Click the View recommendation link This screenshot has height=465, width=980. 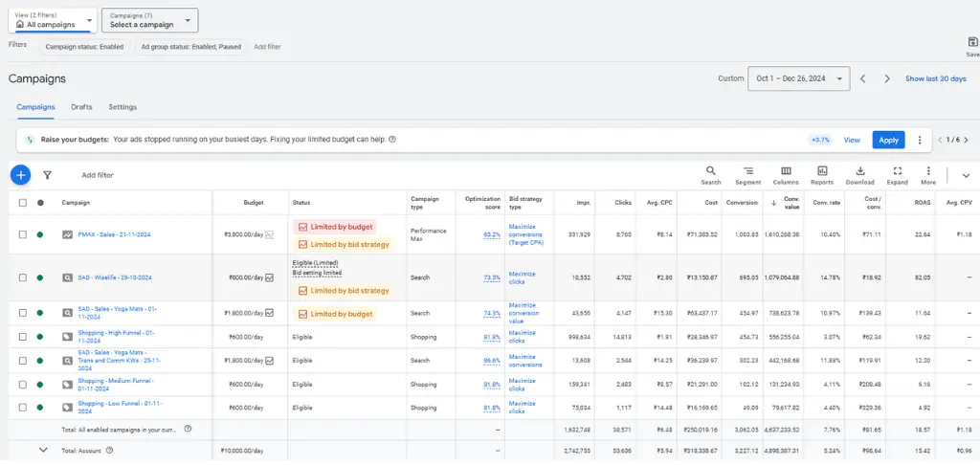pos(852,140)
